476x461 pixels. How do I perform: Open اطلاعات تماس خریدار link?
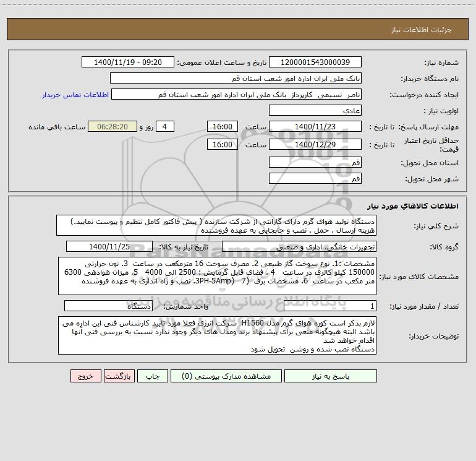pos(75,95)
